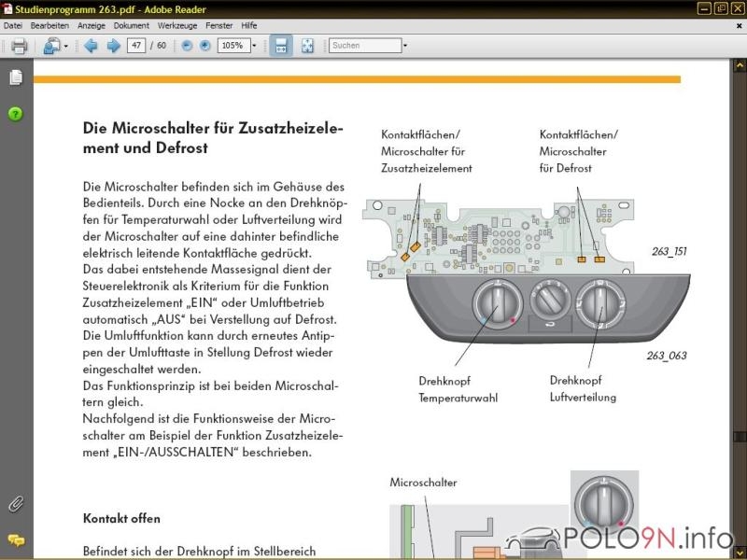Click into the Suchen search box
Screen dimensions: 747x560
tap(364, 46)
